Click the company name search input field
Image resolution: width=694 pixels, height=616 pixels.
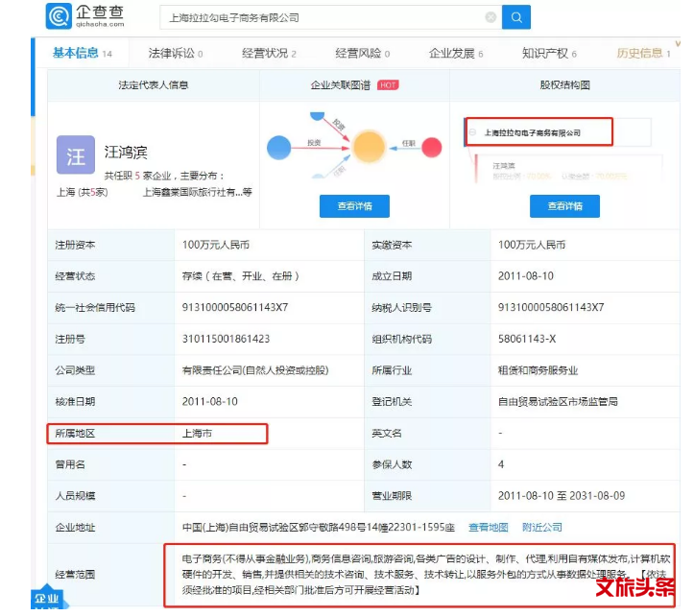point(322,17)
